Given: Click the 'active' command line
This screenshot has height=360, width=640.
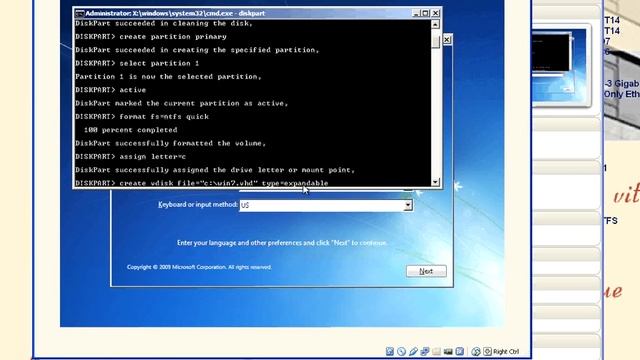Looking at the screenshot, I should (111, 90).
